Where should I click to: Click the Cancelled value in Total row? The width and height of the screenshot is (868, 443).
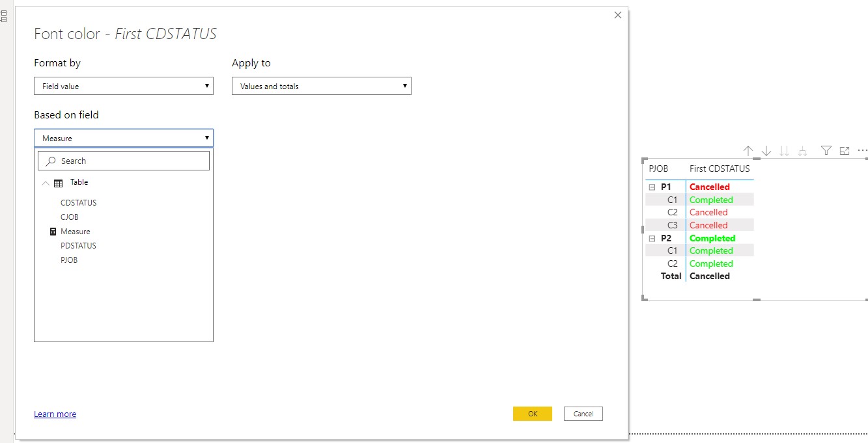710,276
